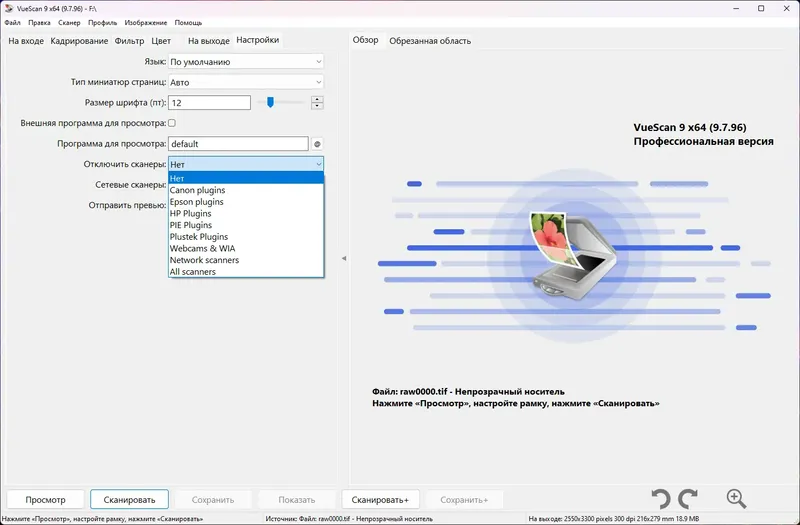Choose All scanners option
This screenshot has height=525, width=800.
[x=246, y=271]
